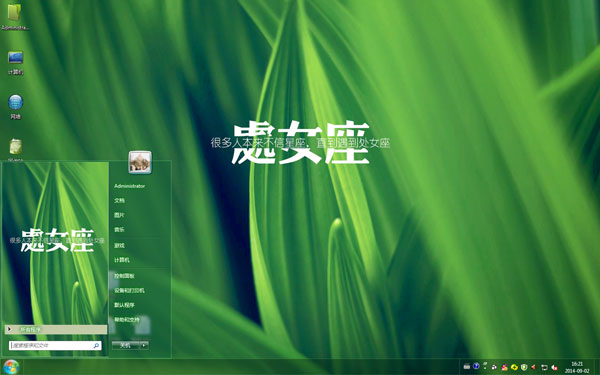Click the network connection tray icon

tap(545, 367)
